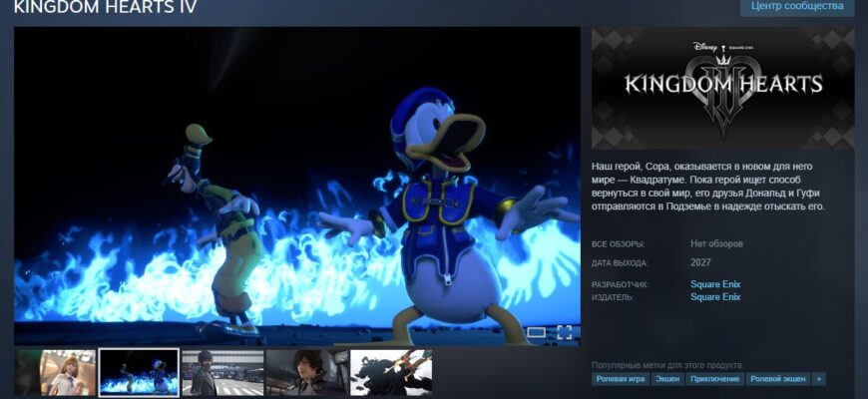Click the release date value 2027
Screen dimensions: 868x399
point(700,262)
